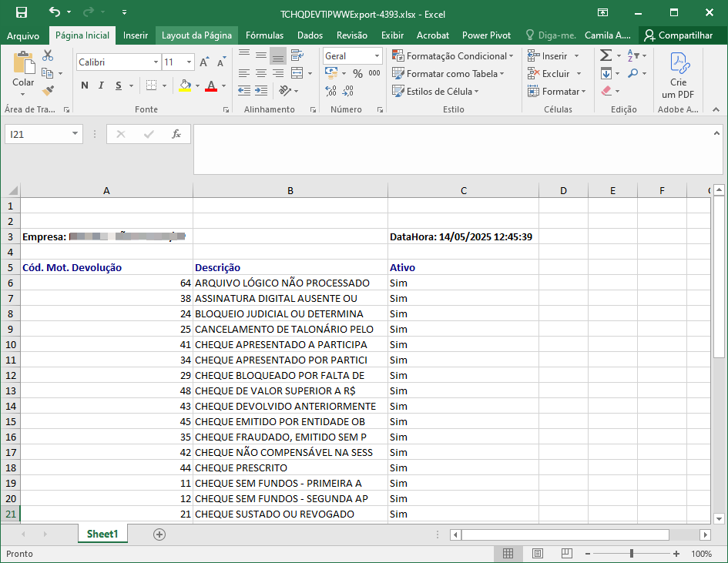Image resolution: width=728 pixels, height=563 pixels.
Task: Open the Geral number format dropdown
Action: (377, 56)
